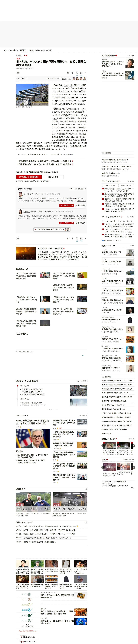Select the はてなブックマーク tab
This screenshot has width=138, height=644.
(x=126, y=221)
